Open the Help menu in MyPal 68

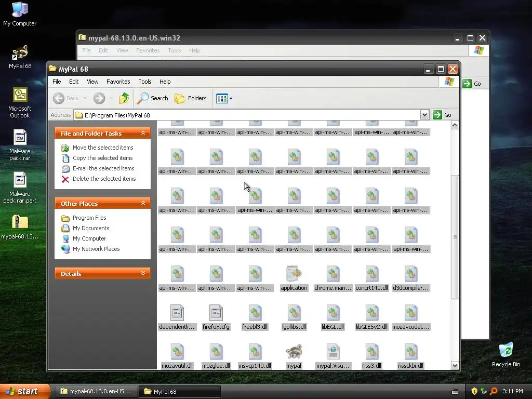(165, 82)
